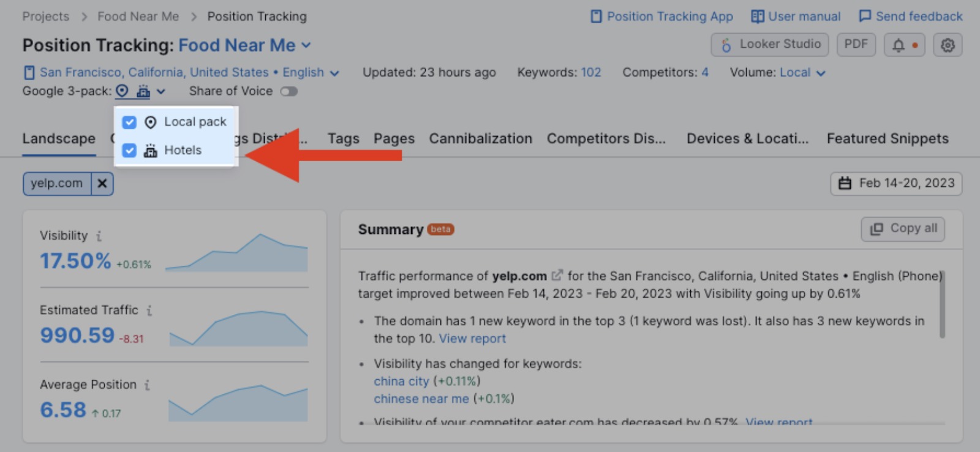The width and height of the screenshot is (980, 452).
Task: Open the Competitors Discovery tab
Action: 606,139
